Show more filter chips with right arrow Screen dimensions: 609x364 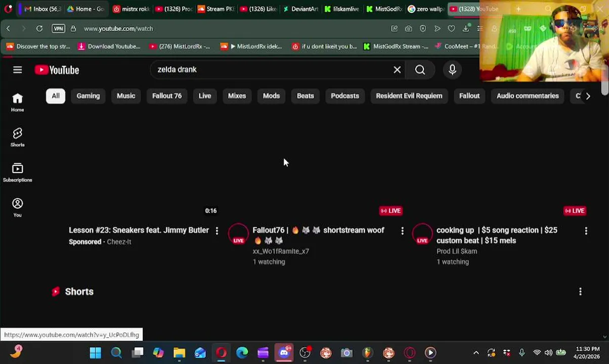tap(588, 96)
